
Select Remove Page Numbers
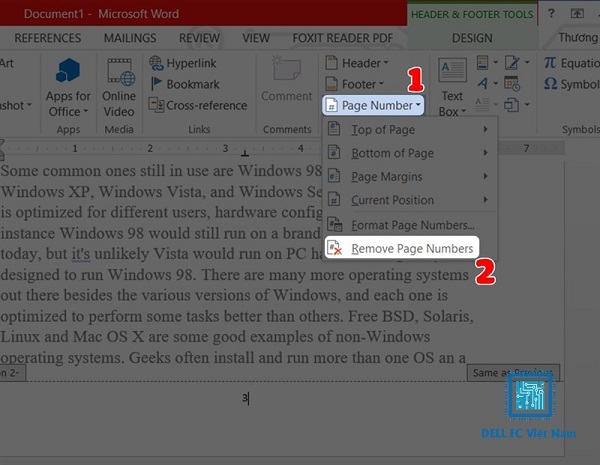click(410, 248)
